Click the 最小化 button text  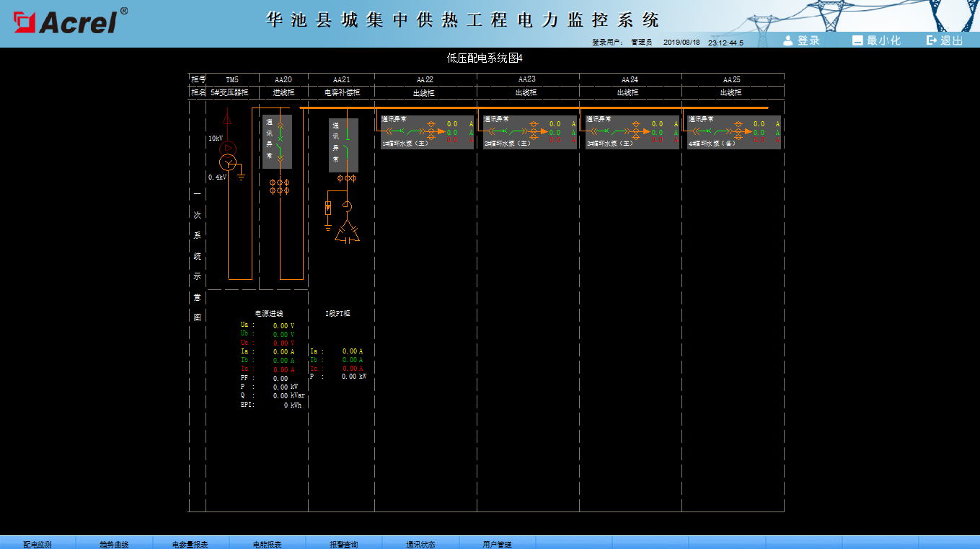click(x=883, y=40)
